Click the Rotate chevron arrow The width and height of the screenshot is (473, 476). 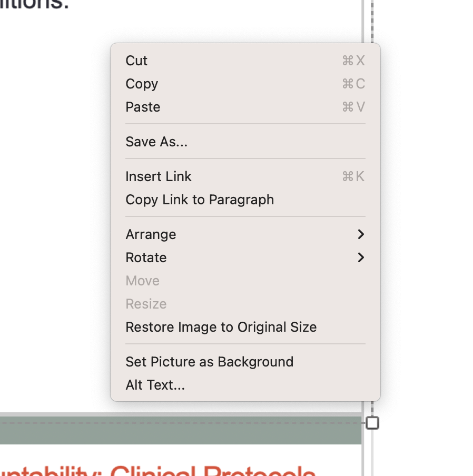[361, 257]
